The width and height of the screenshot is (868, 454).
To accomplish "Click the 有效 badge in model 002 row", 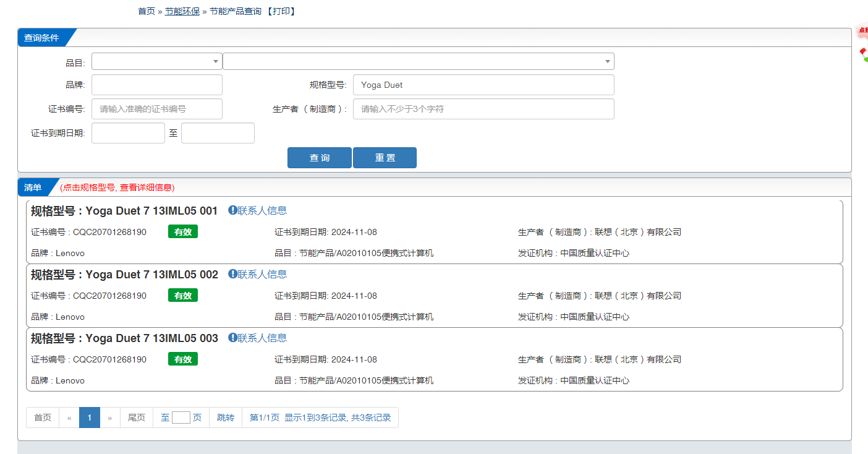I will (x=183, y=296).
